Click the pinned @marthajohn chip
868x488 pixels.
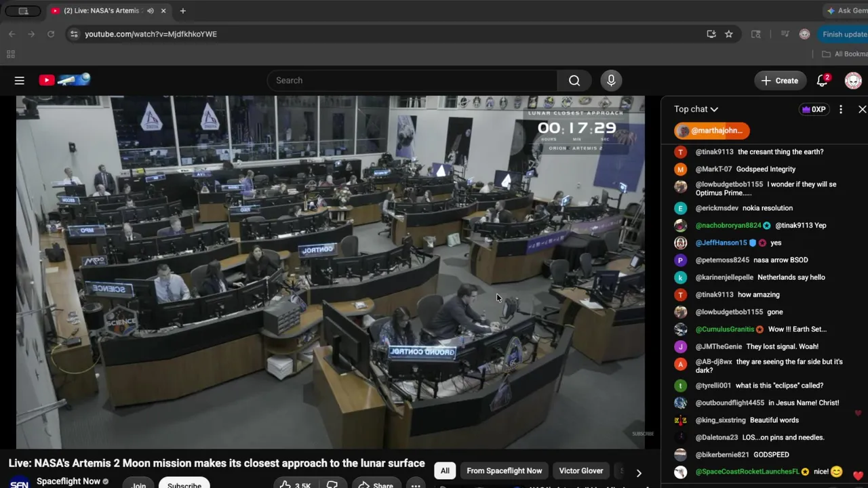tap(712, 131)
